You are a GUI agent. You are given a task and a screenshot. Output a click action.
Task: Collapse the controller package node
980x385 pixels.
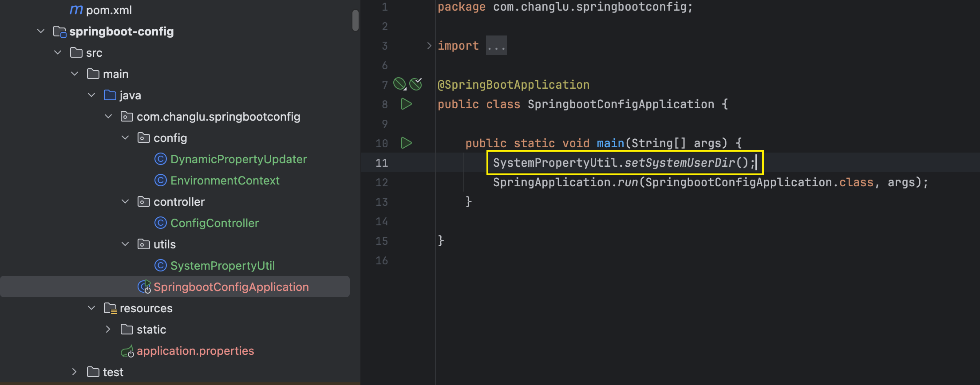(x=125, y=201)
